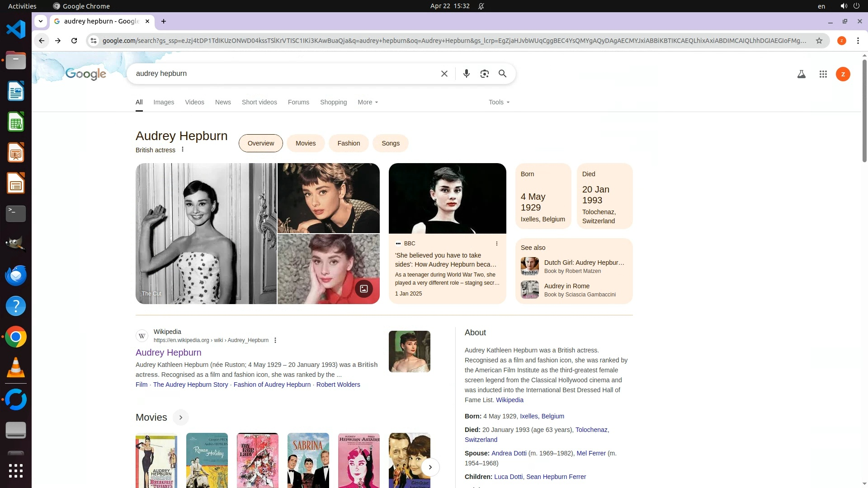868x488 pixels.
Task: Expand the More search filters dropdown
Action: tap(368, 102)
